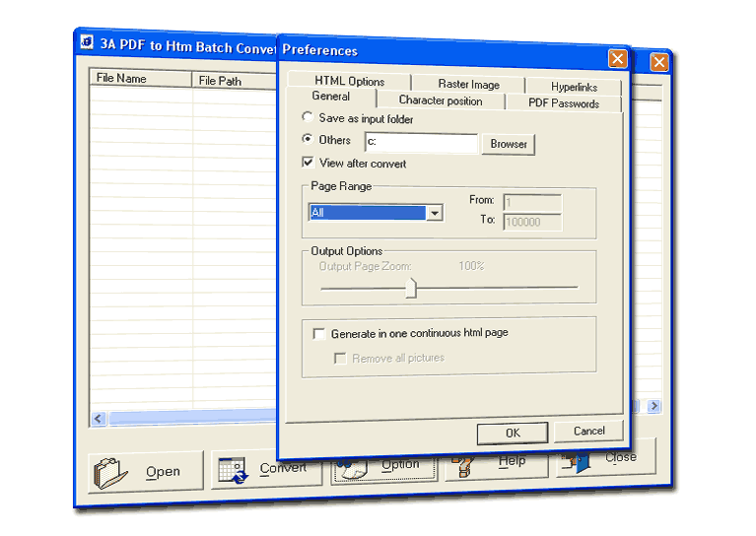Image resolution: width=756 pixels, height=536 pixels.
Task: Click the File Name column header
Action: click(x=140, y=78)
